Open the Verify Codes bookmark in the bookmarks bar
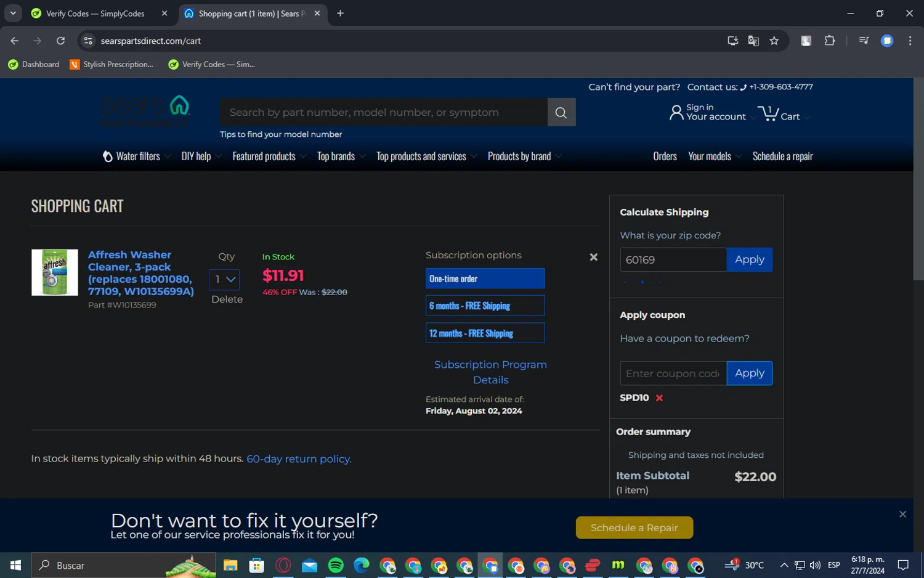Image resolution: width=924 pixels, height=578 pixels. (211, 64)
